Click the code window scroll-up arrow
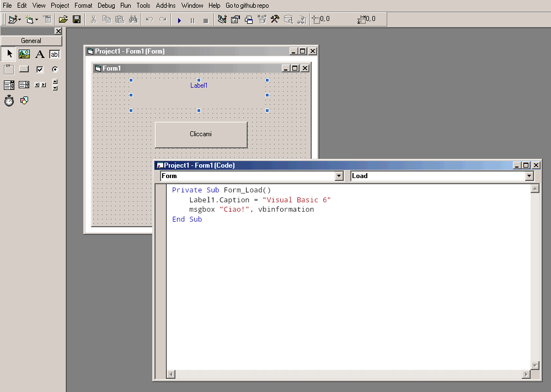This screenshot has width=551, height=392. [535, 189]
